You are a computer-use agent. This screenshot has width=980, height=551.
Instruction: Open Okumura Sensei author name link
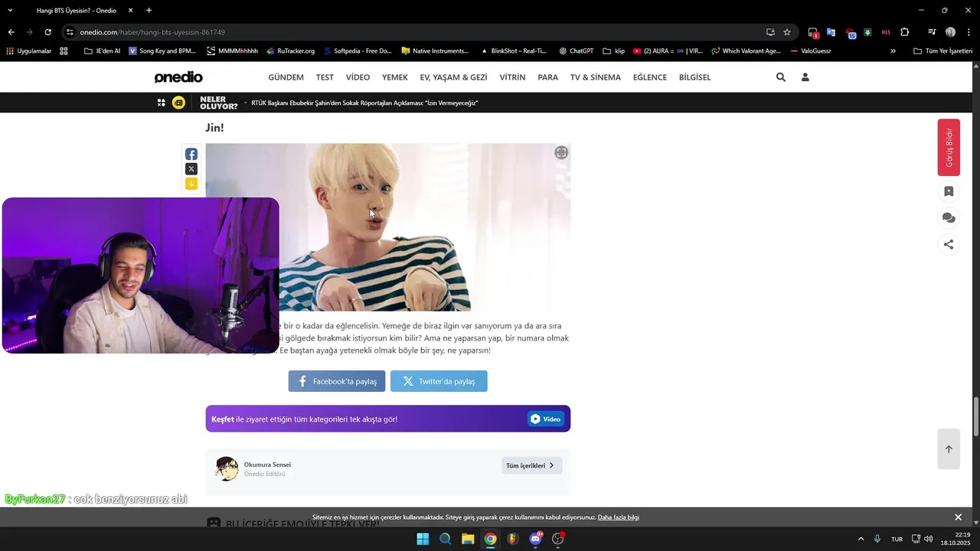coord(267,465)
